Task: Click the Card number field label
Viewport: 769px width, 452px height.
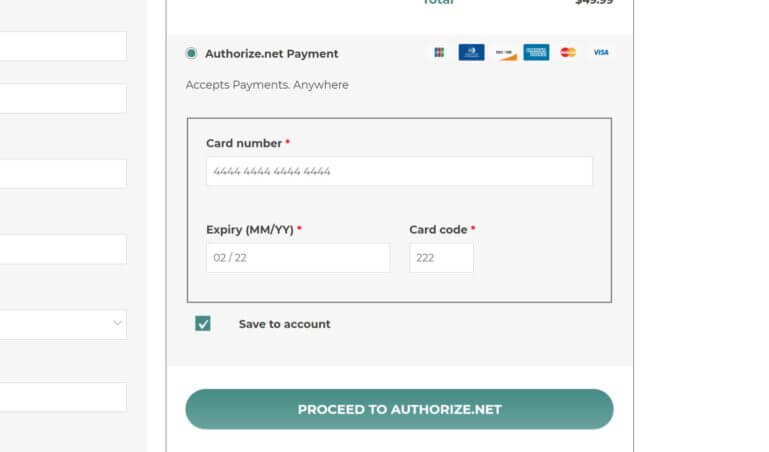Action: tap(244, 143)
